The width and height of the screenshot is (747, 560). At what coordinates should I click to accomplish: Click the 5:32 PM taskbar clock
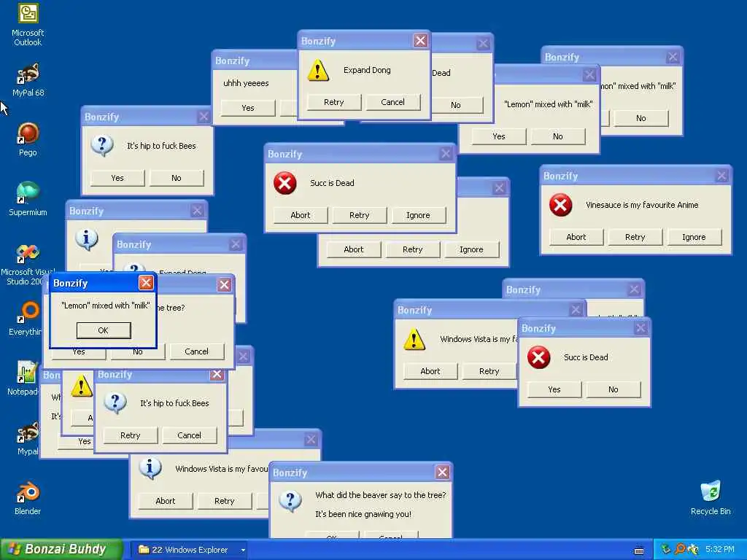[x=720, y=549]
